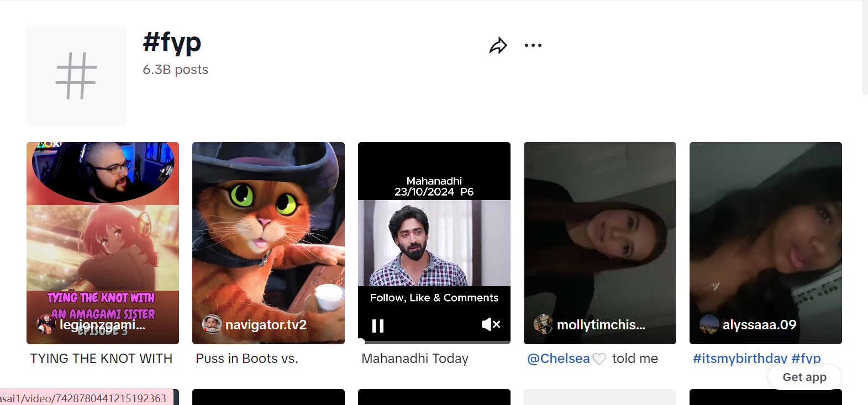Viewport: 868px width, 405px height.
Task: Open the alyssaaa.09 video thumbnail
Action: point(766,243)
